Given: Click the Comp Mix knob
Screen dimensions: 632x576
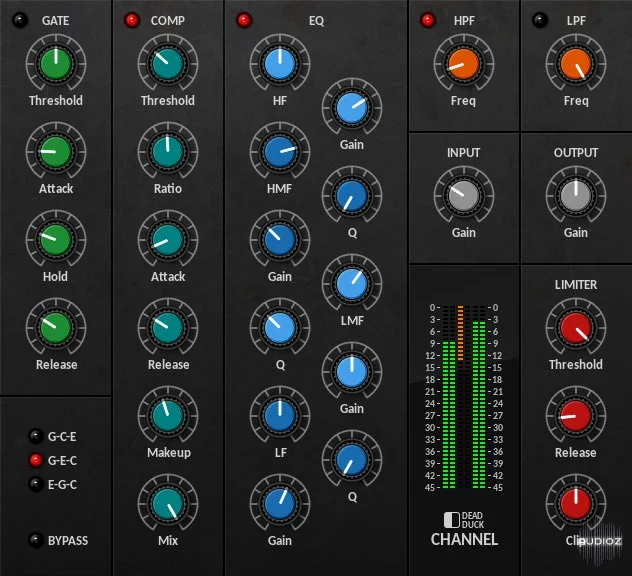Looking at the screenshot, I should 168,504.
